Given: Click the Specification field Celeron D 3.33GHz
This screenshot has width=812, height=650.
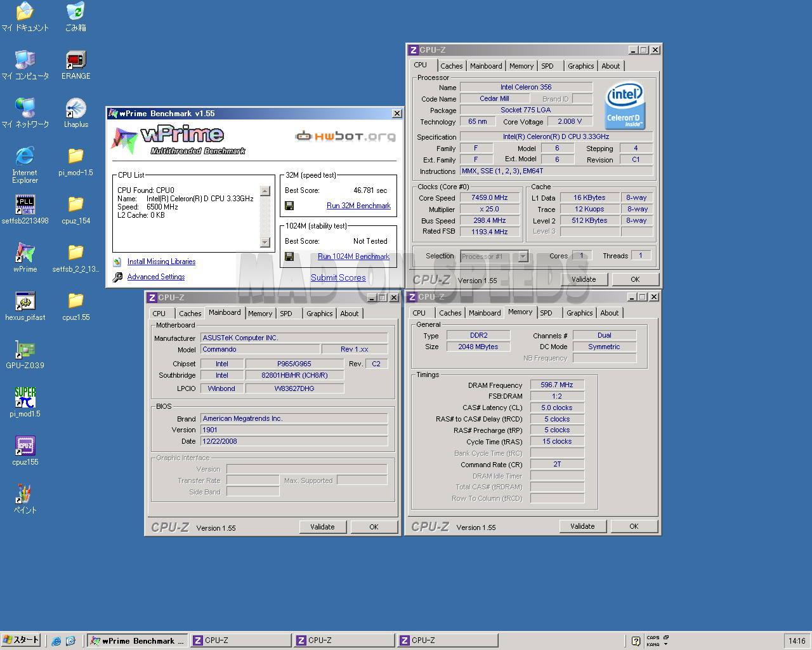Looking at the screenshot, I should pos(556,137).
